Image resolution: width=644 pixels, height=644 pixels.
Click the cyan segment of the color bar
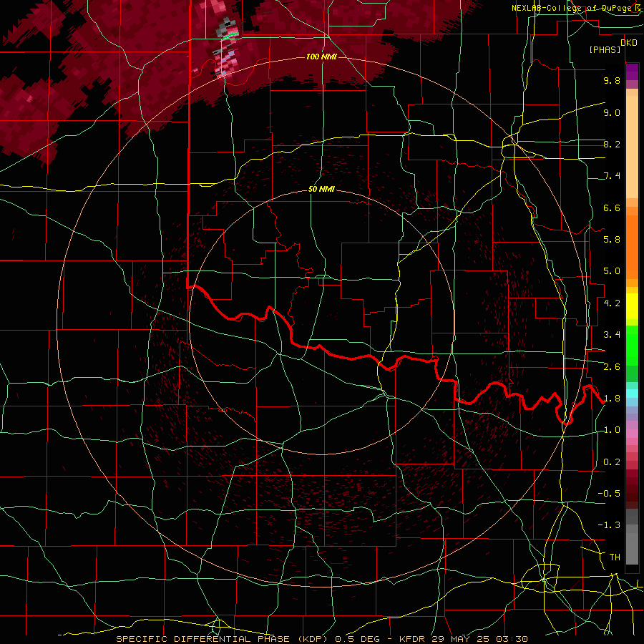[632, 394]
